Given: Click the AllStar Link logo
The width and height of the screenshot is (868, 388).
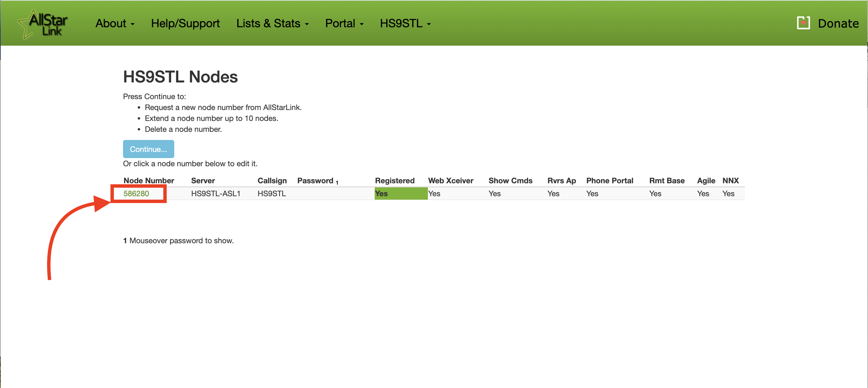Looking at the screenshot, I should click(x=43, y=24).
